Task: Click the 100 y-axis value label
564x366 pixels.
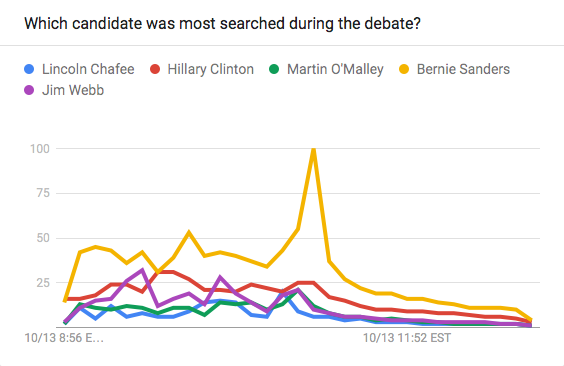Action: 40,148
